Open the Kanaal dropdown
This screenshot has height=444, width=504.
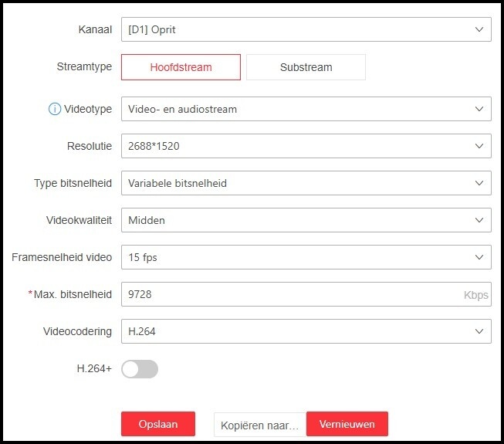306,29
